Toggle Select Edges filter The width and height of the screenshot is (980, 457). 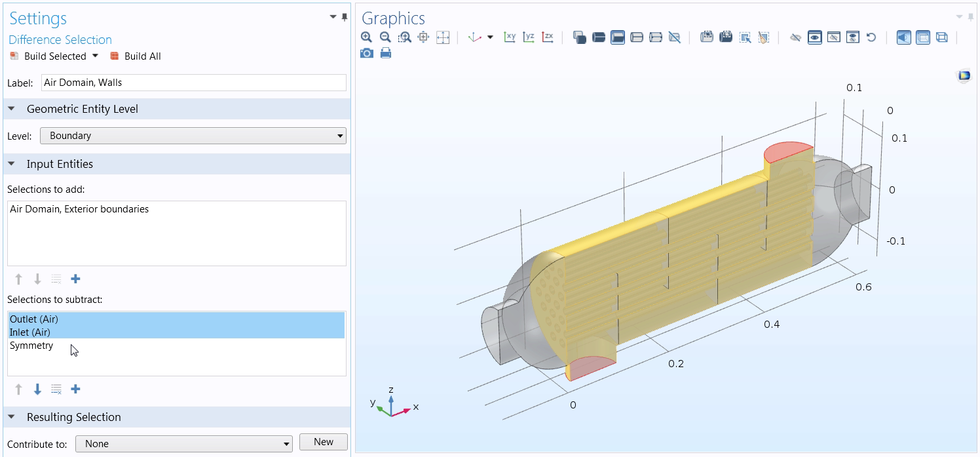pyautogui.click(x=636, y=37)
